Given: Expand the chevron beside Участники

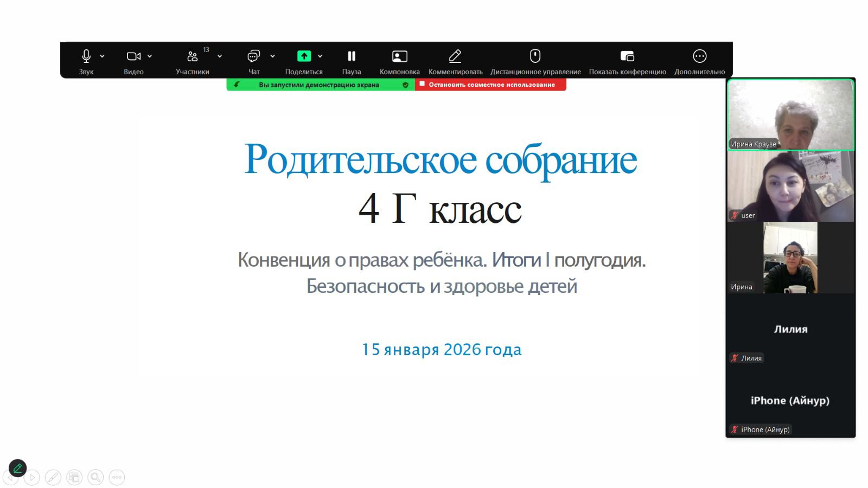Looking at the screenshot, I should (x=220, y=56).
